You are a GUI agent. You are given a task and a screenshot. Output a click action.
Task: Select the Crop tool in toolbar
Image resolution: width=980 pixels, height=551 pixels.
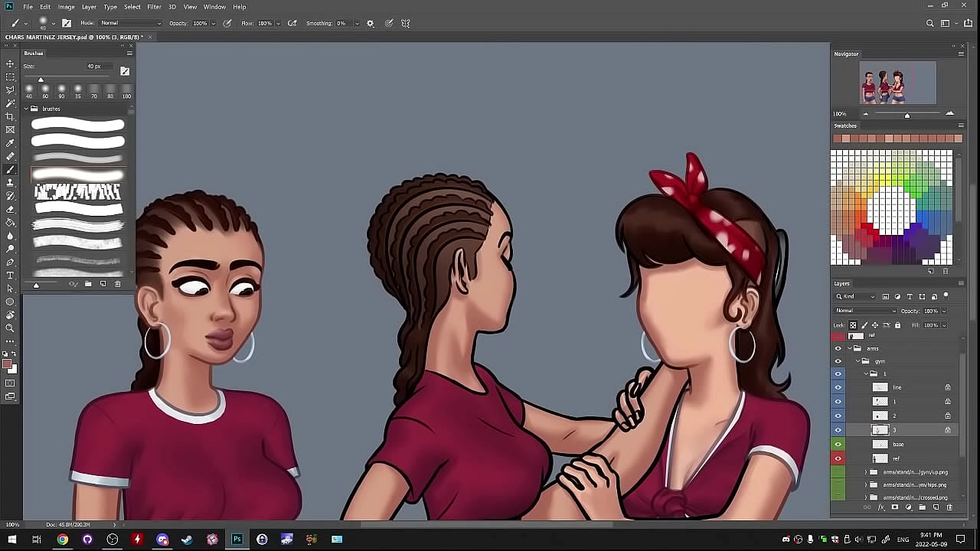point(10,116)
